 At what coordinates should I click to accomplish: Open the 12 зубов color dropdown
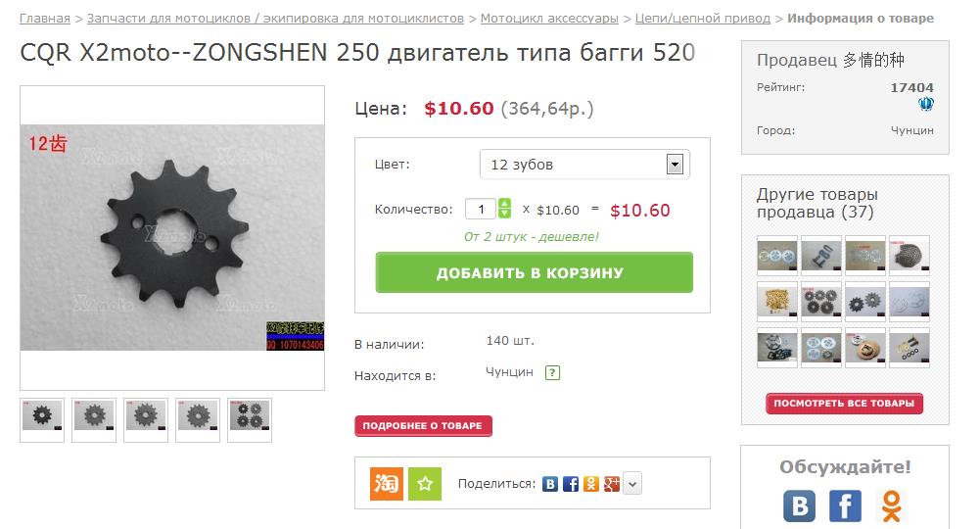tap(584, 165)
